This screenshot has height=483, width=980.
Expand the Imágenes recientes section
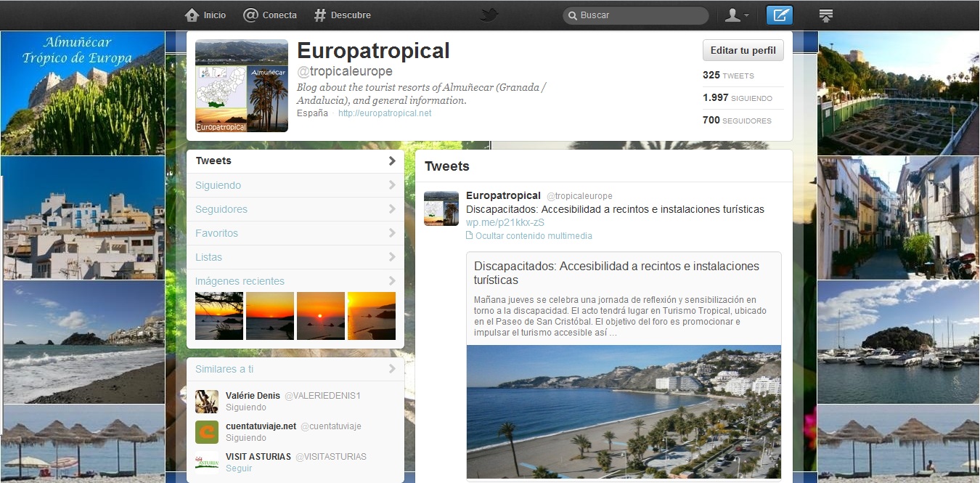pyautogui.click(x=392, y=281)
